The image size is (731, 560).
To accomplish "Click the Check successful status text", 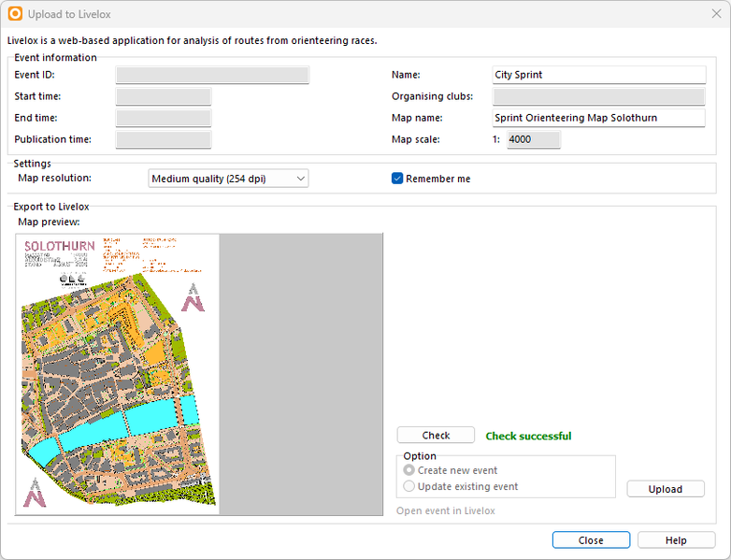I will click(528, 436).
